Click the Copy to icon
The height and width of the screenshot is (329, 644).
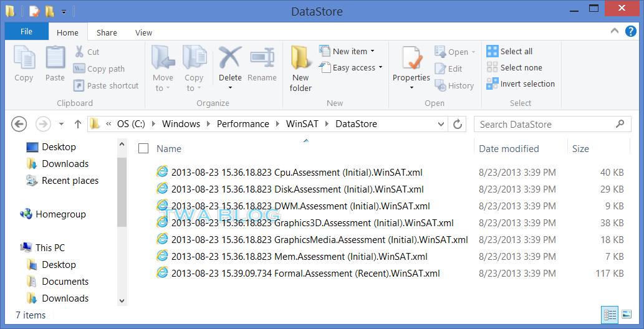pyautogui.click(x=195, y=57)
